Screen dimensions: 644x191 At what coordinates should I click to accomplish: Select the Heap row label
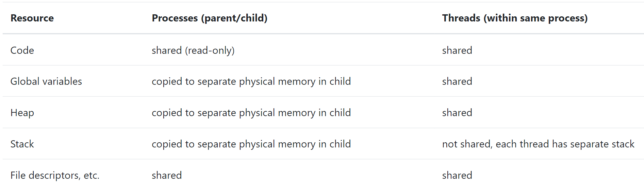tap(22, 113)
